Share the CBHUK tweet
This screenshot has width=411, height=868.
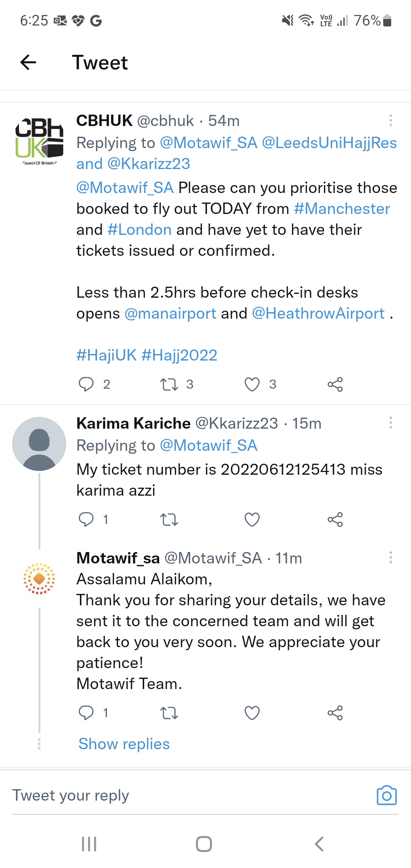click(335, 384)
